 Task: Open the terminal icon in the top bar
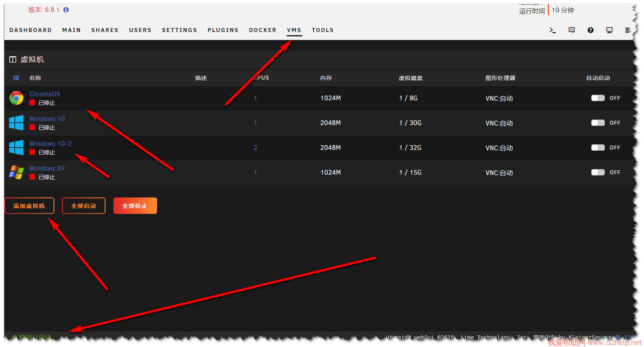(x=553, y=30)
